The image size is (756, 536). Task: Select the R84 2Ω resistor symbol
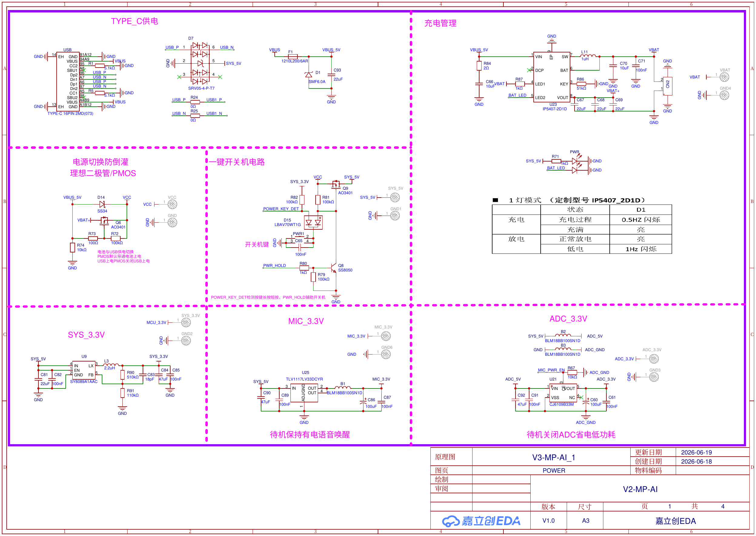tap(479, 66)
